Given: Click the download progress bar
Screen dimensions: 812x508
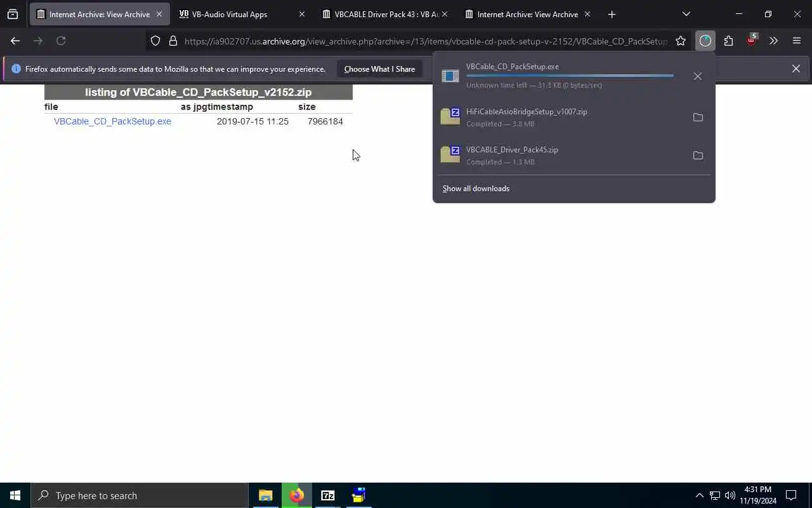Looking at the screenshot, I should click(570, 76).
